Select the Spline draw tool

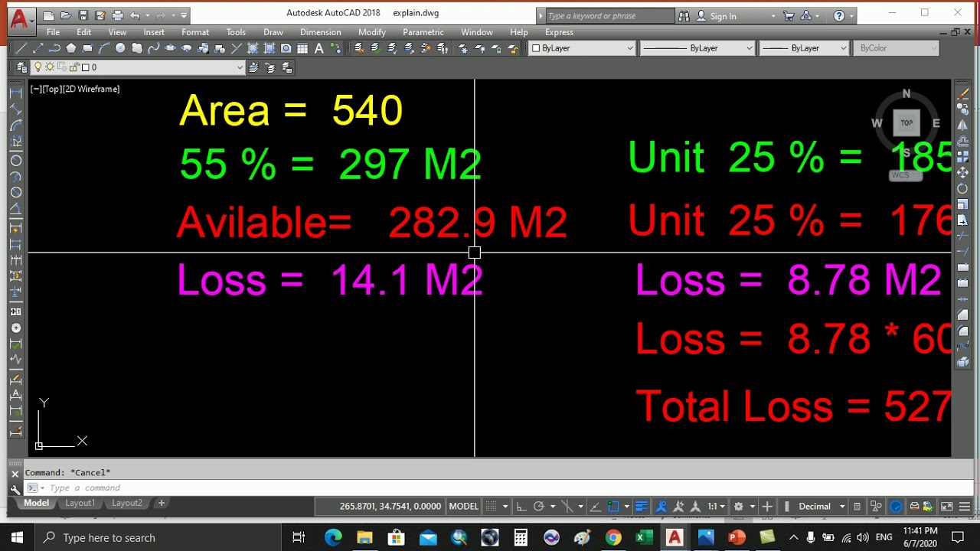(153, 48)
